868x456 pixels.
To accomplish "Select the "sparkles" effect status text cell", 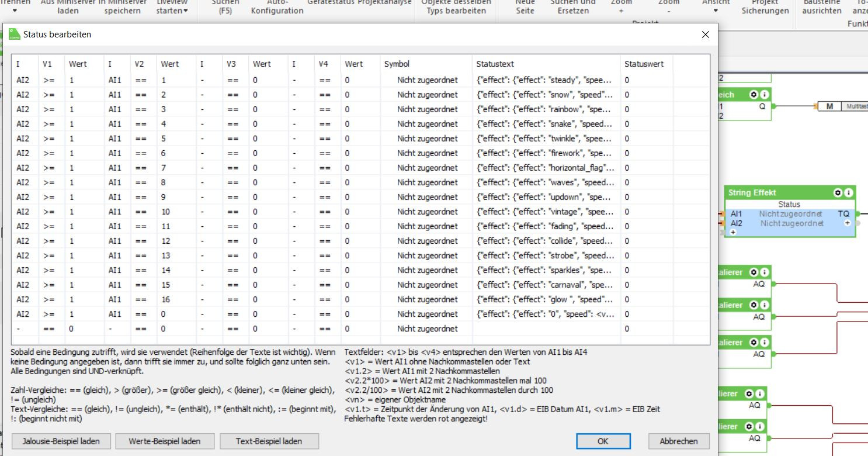I will point(546,270).
